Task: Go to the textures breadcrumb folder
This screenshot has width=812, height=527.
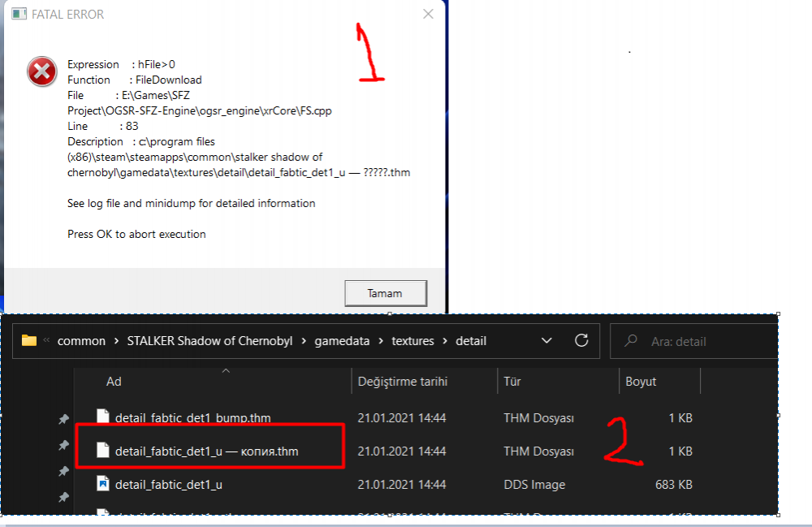Action: (x=412, y=341)
